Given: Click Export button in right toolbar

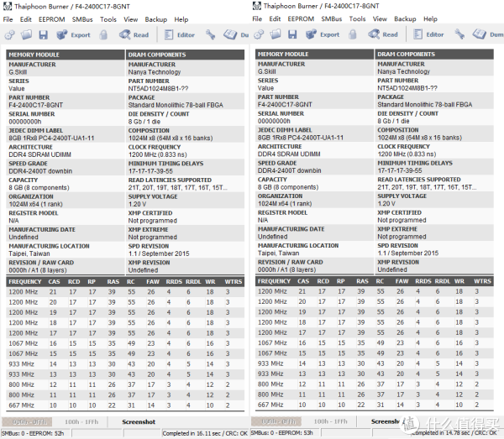Looking at the screenshot, I should 323,34.
